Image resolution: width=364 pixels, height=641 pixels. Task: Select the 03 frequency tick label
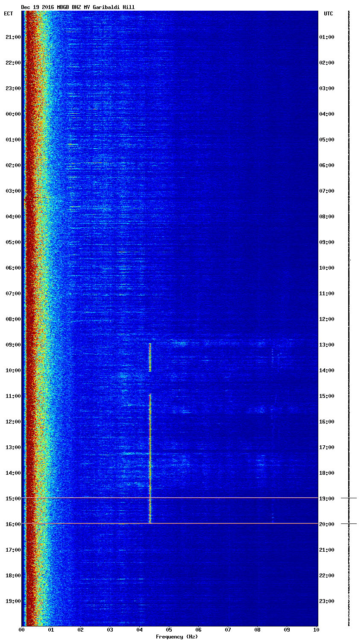point(110,630)
